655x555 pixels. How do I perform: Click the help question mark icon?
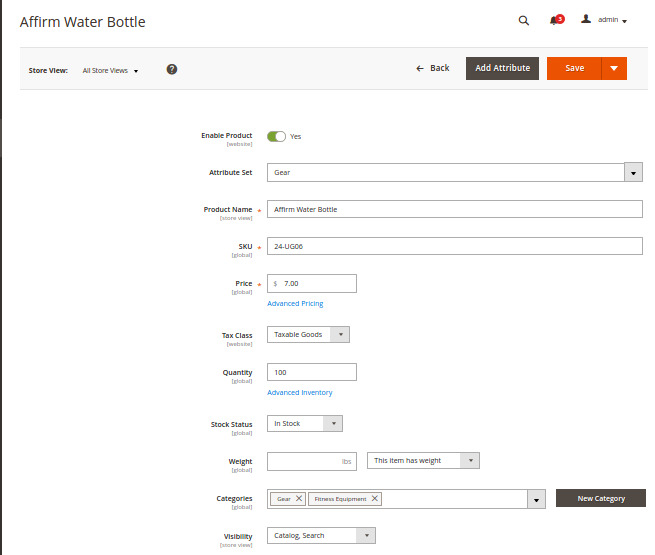172,69
